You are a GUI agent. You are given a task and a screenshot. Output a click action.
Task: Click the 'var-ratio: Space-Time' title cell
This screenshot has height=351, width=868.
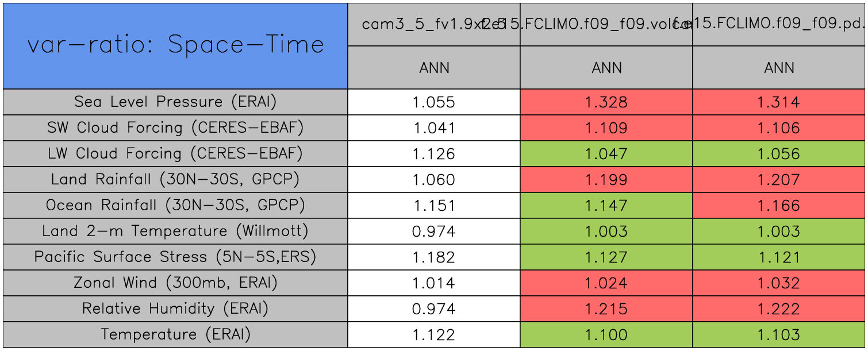point(175,45)
